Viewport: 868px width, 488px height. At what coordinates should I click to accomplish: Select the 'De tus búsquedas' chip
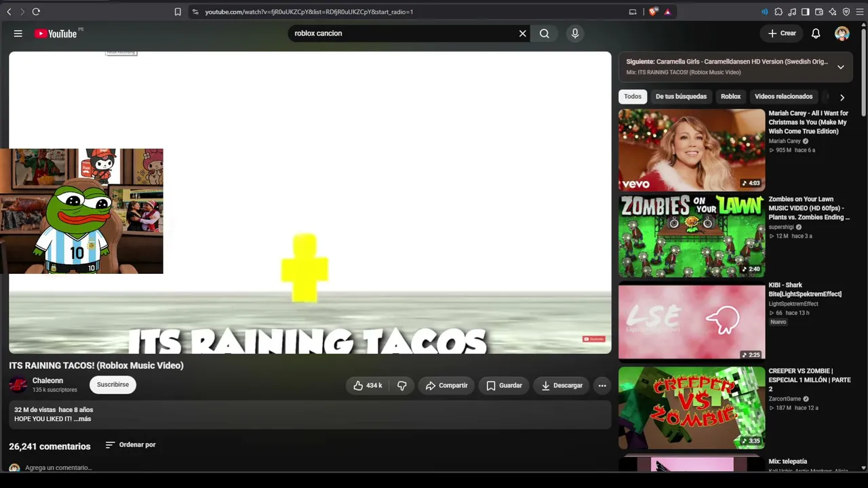tap(681, 97)
